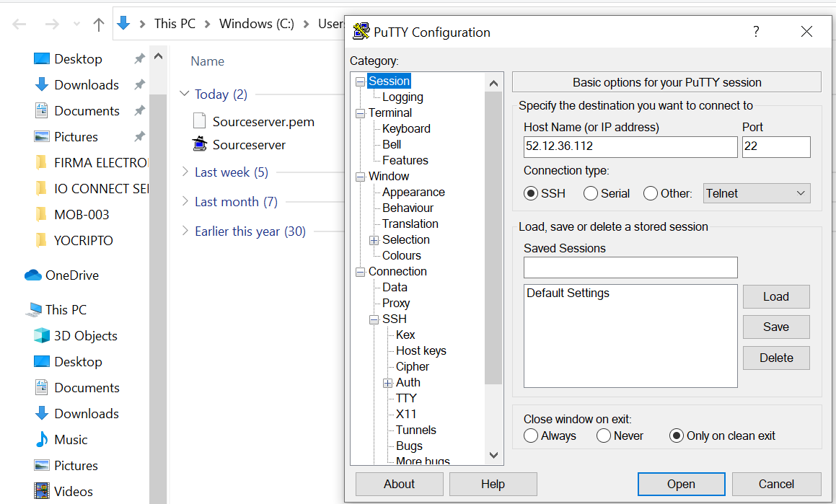
Task: Expand the Last week file group
Action: tap(185, 172)
